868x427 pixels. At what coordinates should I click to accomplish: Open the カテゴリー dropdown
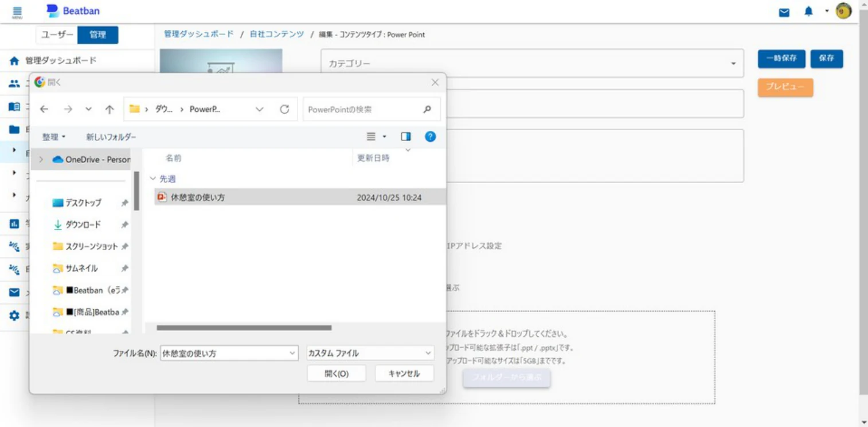click(532, 63)
